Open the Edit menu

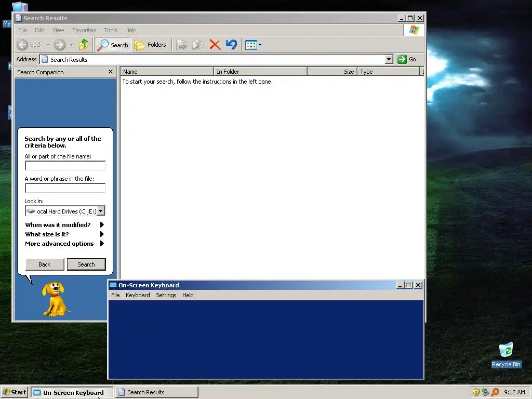coord(39,30)
